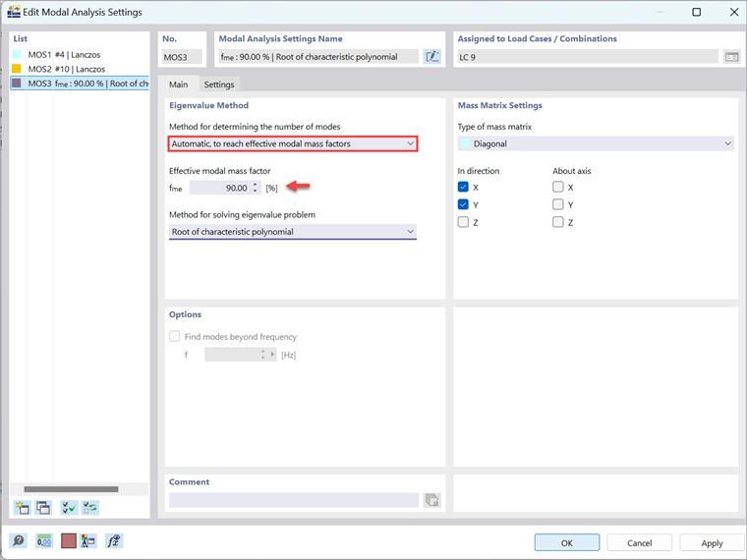Click the new modal analysis settings icon

tap(22, 508)
